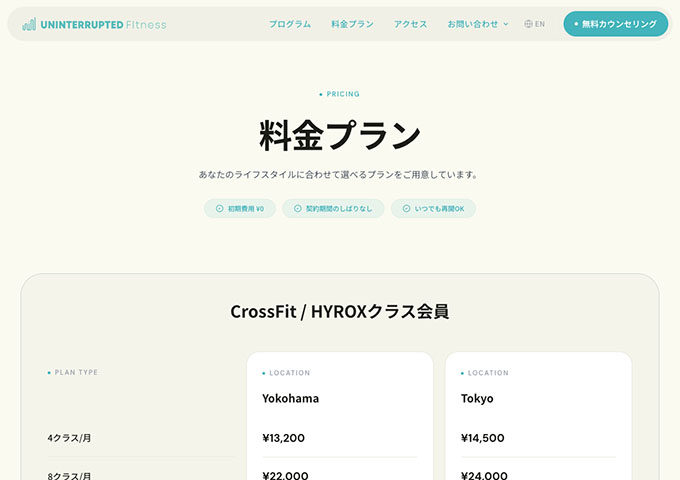Click the globe language icon
Viewport: 680px width, 480px height.
[x=528, y=24]
